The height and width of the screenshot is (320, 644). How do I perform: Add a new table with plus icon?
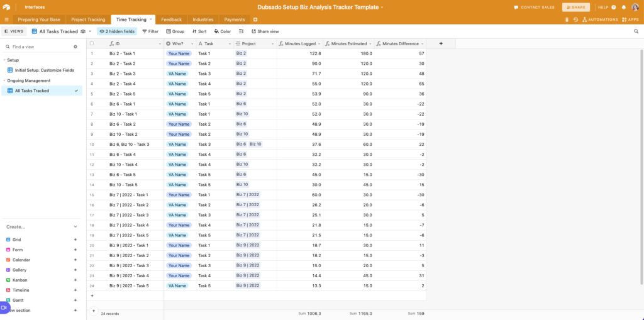pos(255,19)
